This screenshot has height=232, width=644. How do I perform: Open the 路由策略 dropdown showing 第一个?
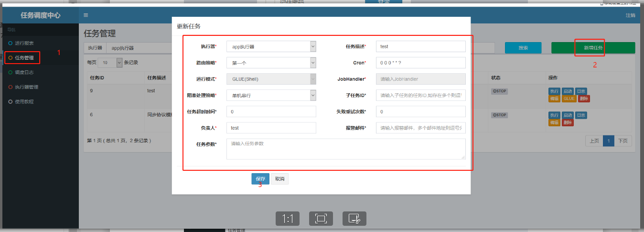pyautogui.click(x=271, y=63)
